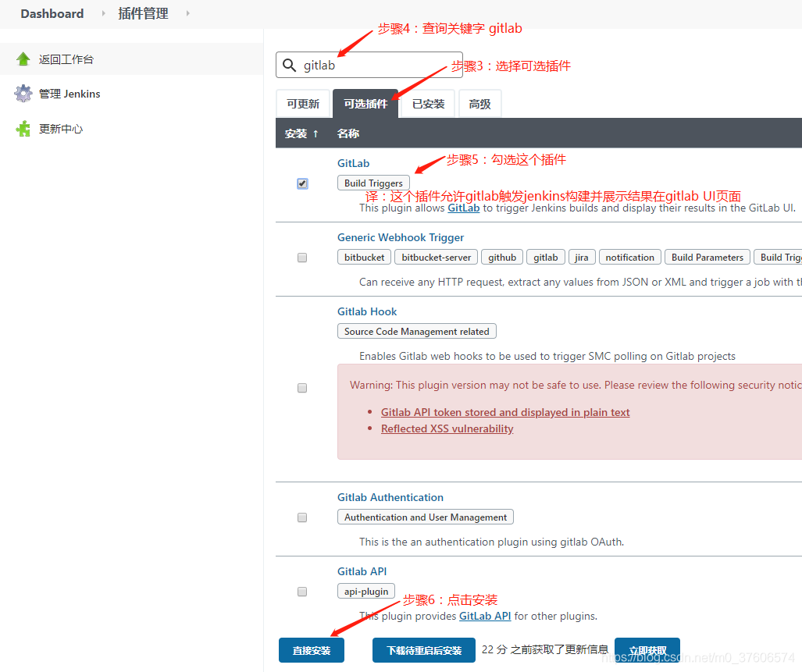The image size is (802, 672).
Task: Open 管理 Jenkins sidebar link
Action: point(70,94)
